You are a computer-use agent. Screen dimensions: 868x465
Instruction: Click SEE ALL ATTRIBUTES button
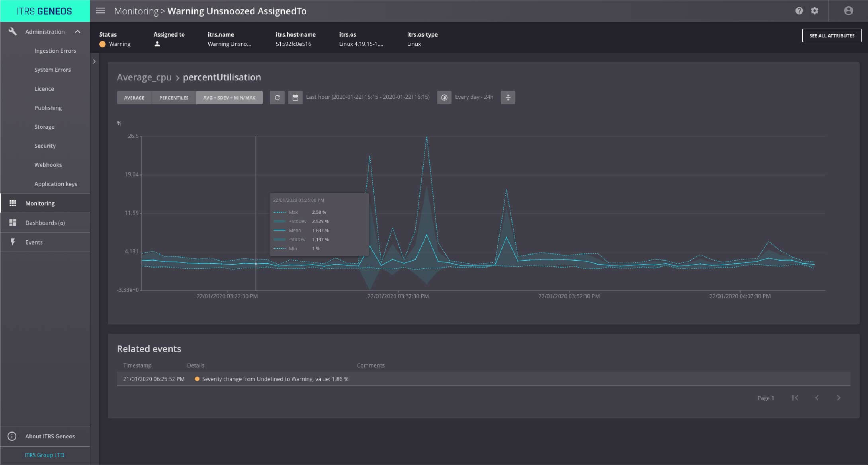click(831, 35)
